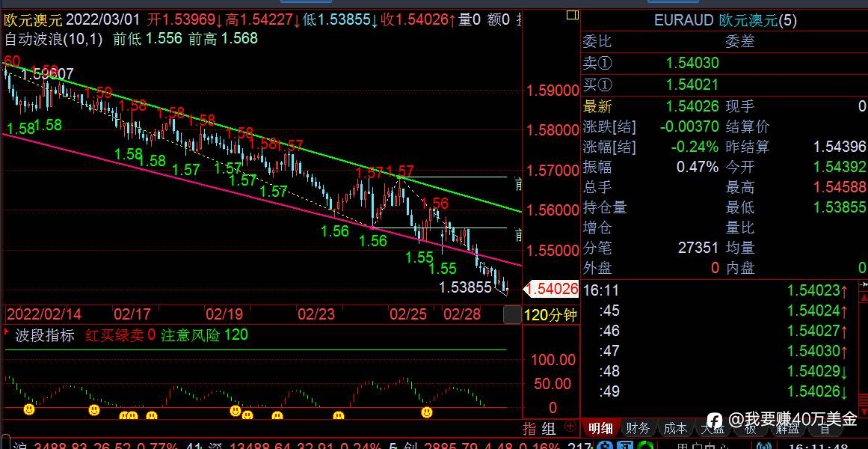Viewport: 868px width, 449px height.
Task: Click the 1.59000 price axis label
Action: point(552,91)
